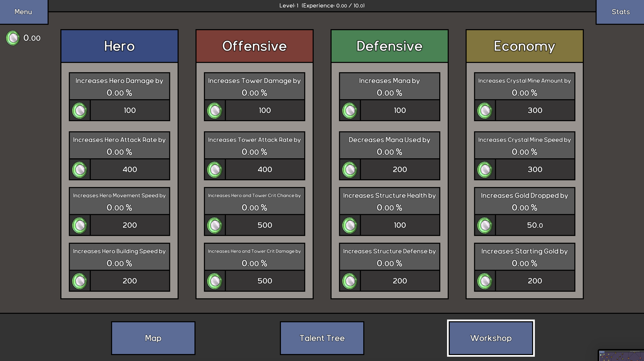The width and height of the screenshot is (644, 361).
Task: Buy Crit Damage upgrade for 500
Action: pos(265,281)
